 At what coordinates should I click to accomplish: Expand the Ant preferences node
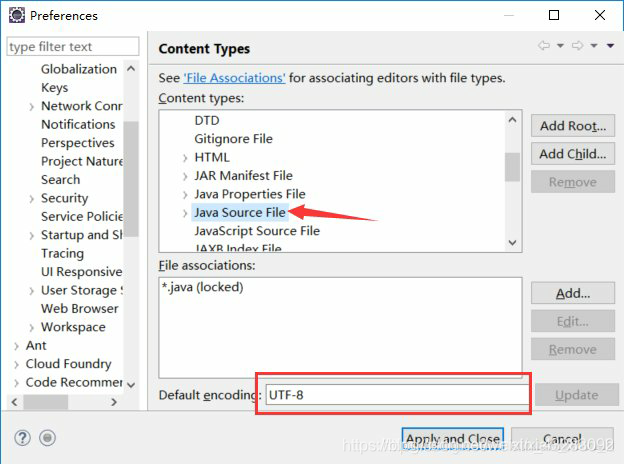[16, 346]
